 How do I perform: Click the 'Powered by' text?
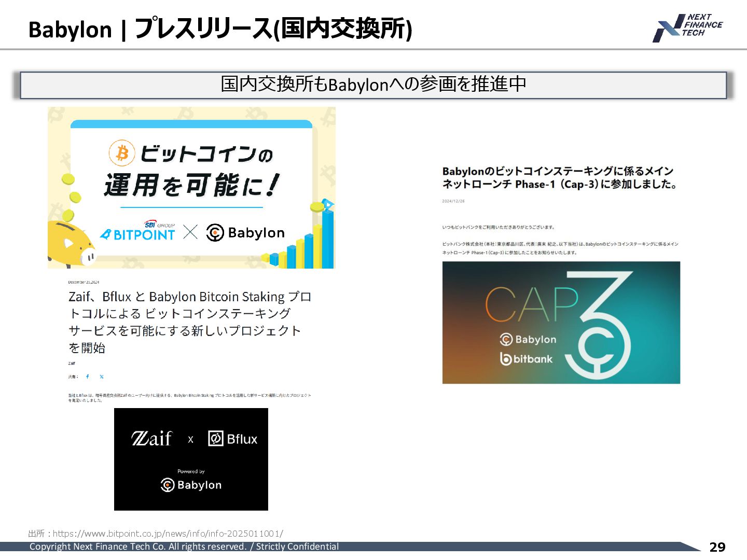(191, 471)
